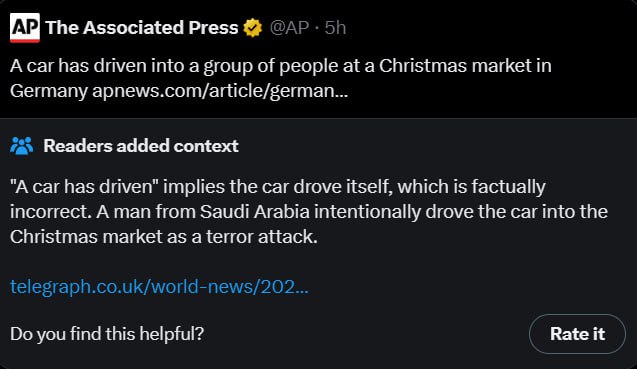The height and width of the screenshot is (369, 637).
Task: Click the dot separator before the timestamp
Action: click(x=317, y=28)
